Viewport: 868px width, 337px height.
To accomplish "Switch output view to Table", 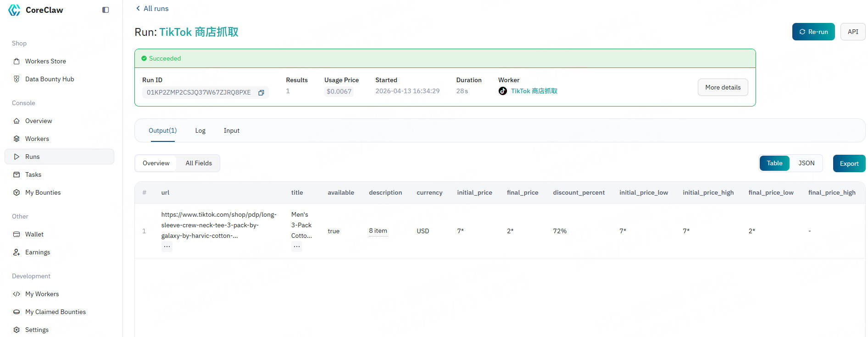I will [x=774, y=163].
